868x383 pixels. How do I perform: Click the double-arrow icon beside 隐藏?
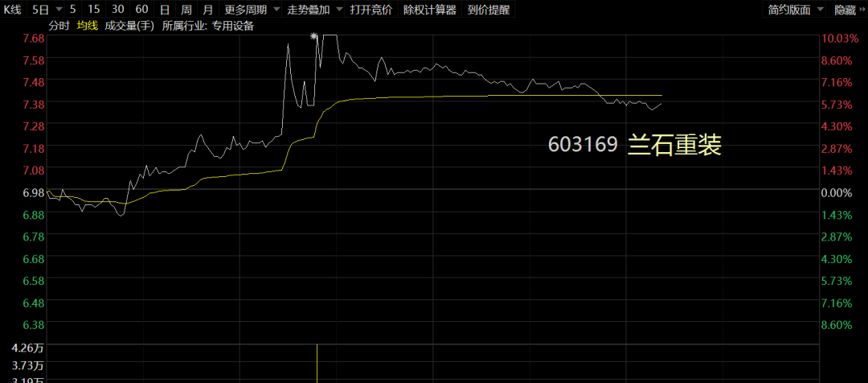pos(862,10)
